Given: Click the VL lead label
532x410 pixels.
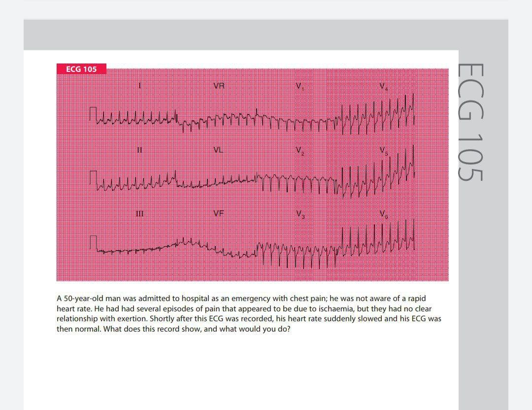Looking at the screenshot, I should (219, 149).
